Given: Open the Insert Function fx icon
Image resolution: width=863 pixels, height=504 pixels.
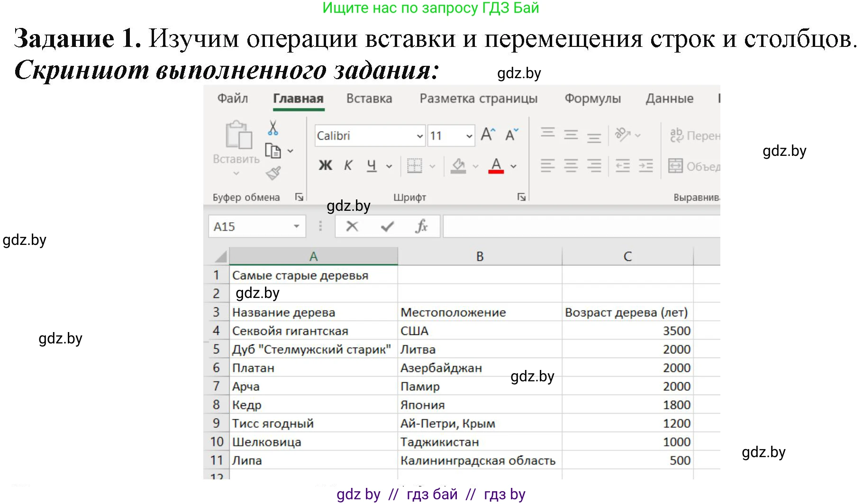Looking at the screenshot, I should (421, 226).
